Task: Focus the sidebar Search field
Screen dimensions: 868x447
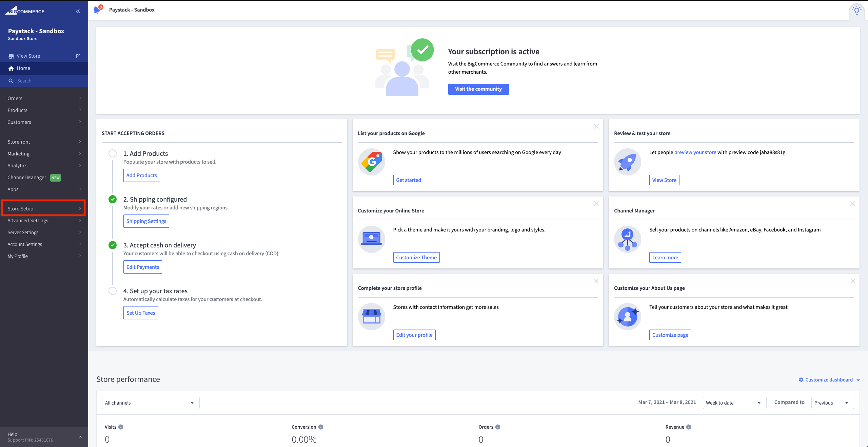Action: pyautogui.click(x=44, y=81)
